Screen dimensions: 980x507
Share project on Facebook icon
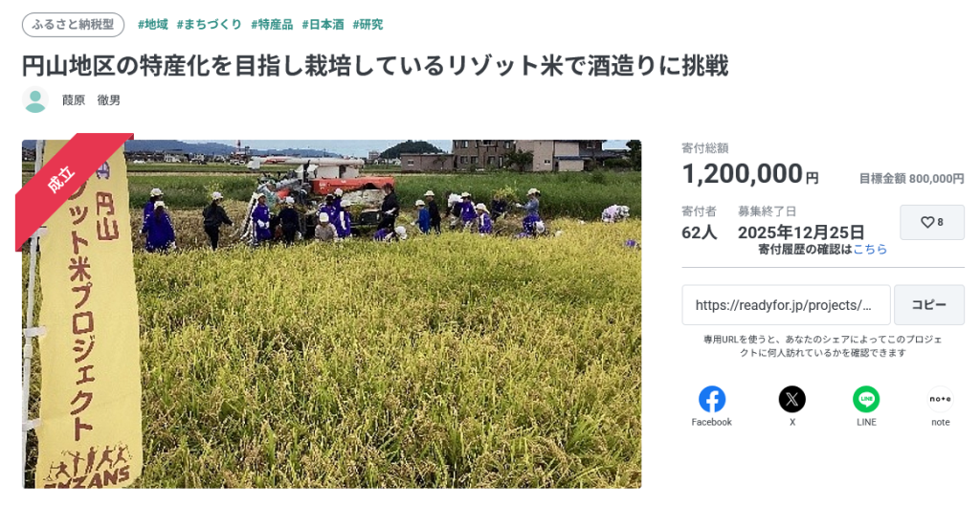coord(711,399)
